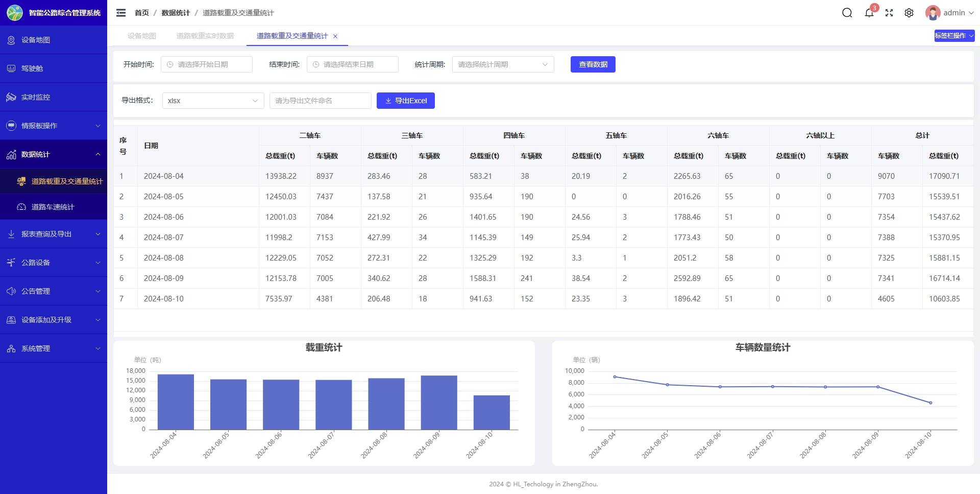Click the 查看数据 button

pyautogui.click(x=593, y=64)
